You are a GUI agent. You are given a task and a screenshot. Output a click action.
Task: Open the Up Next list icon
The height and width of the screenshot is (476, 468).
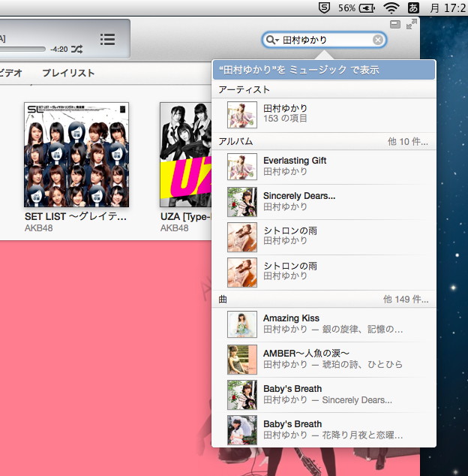point(107,39)
